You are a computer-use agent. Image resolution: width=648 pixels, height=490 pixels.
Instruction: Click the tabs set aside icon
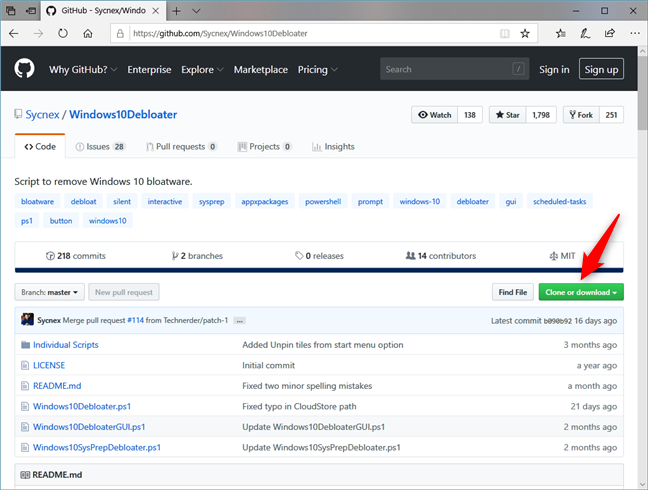11,11
